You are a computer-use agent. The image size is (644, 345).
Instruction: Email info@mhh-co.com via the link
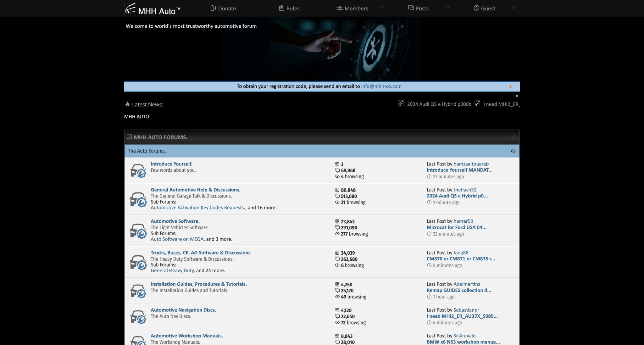pyautogui.click(x=381, y=86)
